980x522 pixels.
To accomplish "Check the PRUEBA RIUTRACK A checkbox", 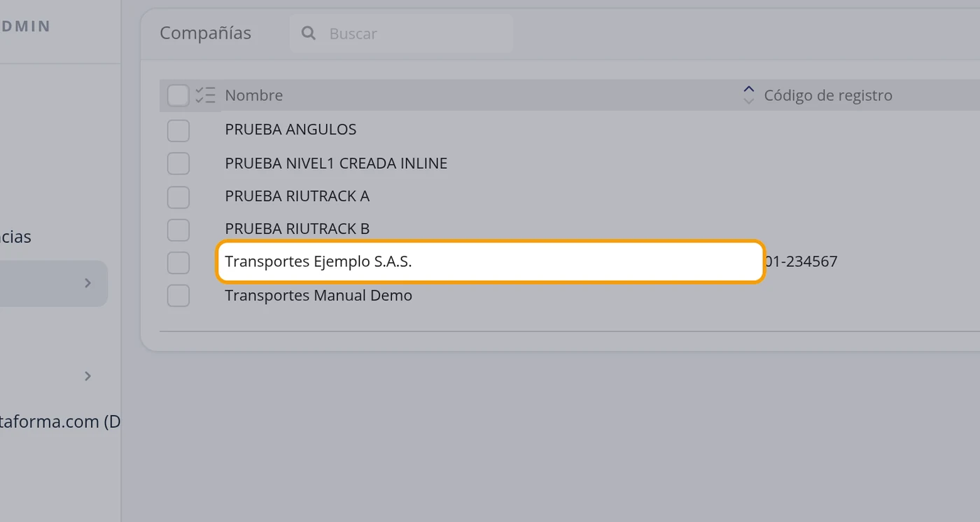I will [178, 197].
